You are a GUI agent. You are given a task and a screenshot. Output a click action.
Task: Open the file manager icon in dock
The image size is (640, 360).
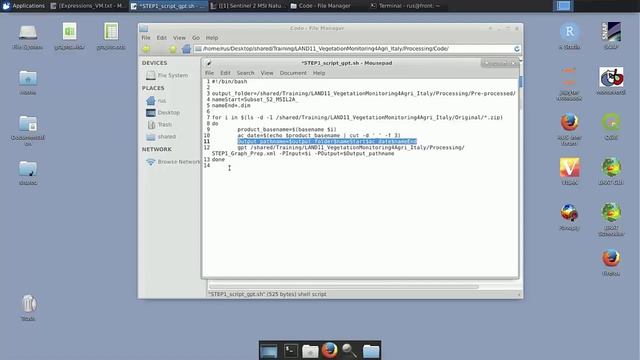pos(310,351)
